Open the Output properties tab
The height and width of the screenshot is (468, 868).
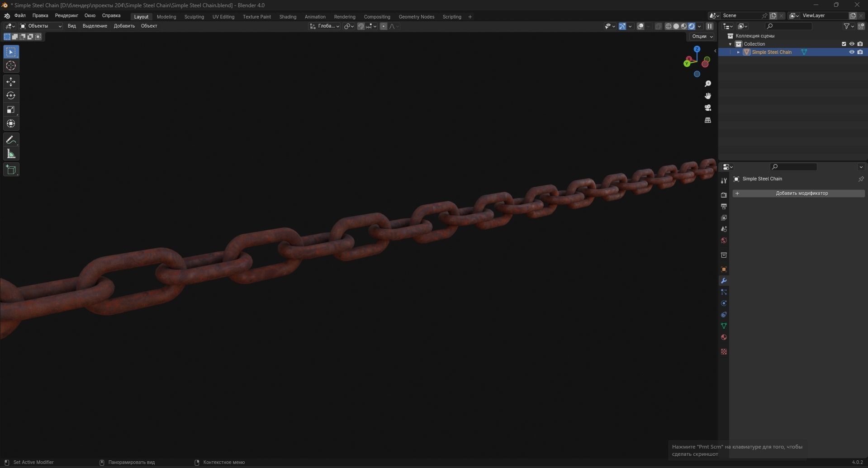(x=724, y=206)
